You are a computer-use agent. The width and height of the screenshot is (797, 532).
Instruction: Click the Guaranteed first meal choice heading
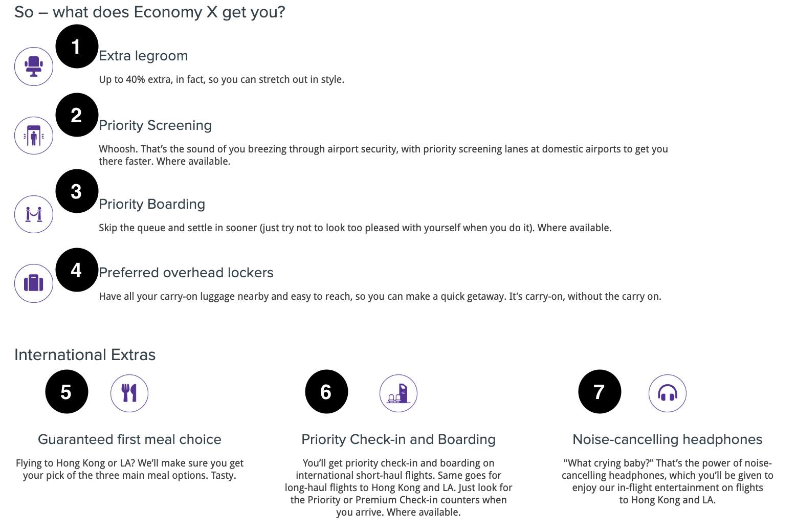click(129, 439)
